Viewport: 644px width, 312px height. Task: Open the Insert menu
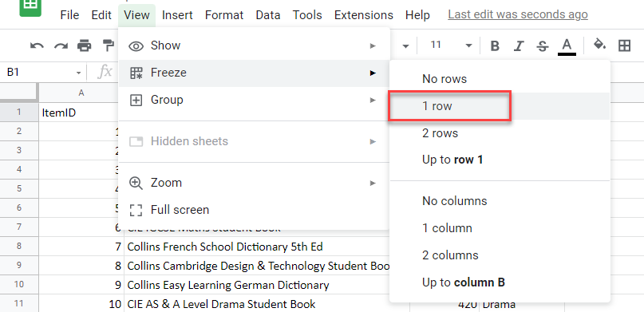[x=177, y=15]
